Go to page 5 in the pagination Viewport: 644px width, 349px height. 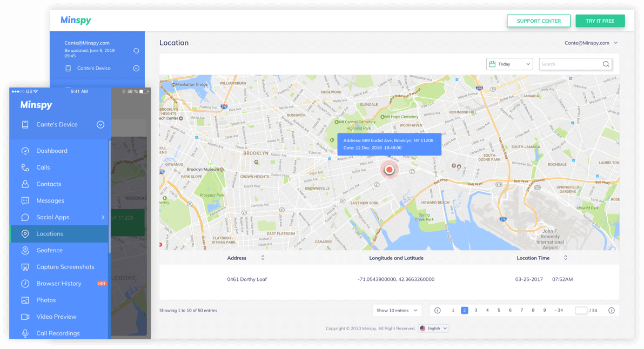(x=499, y=310)
